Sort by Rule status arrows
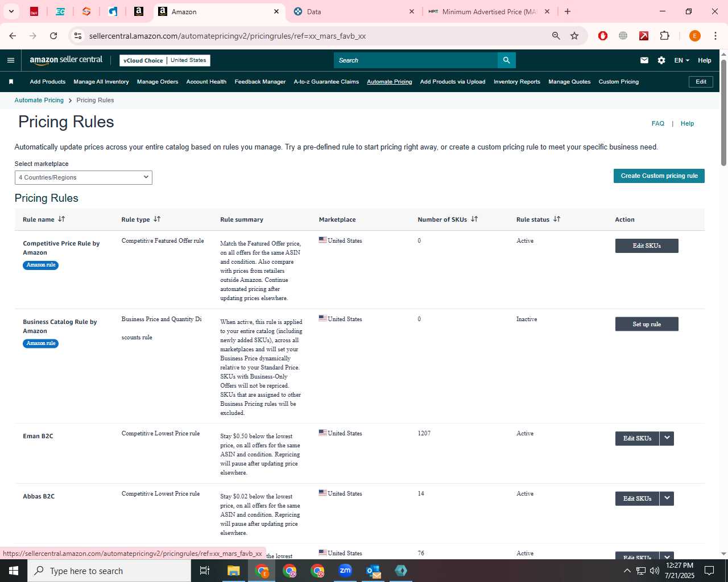Viewport: 728px width, 582px height. pyautogui.click(x=557, y=219)
